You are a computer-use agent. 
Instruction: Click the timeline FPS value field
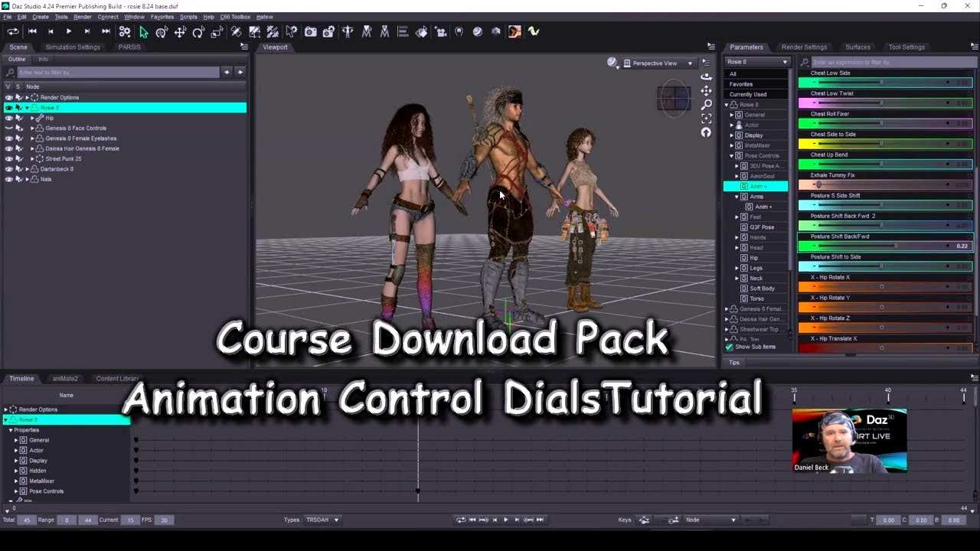point(165,520)
